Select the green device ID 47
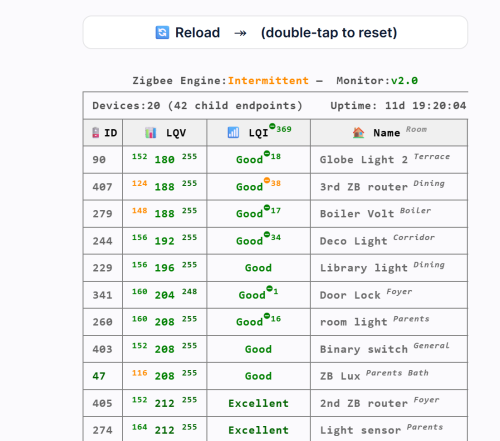 [x=99, y=376]
